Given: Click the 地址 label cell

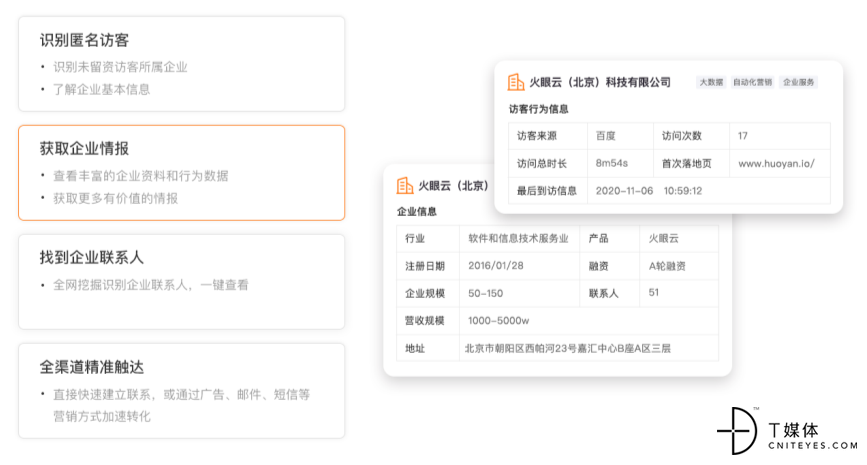Looking at the screenshot, I should (428, 348).
